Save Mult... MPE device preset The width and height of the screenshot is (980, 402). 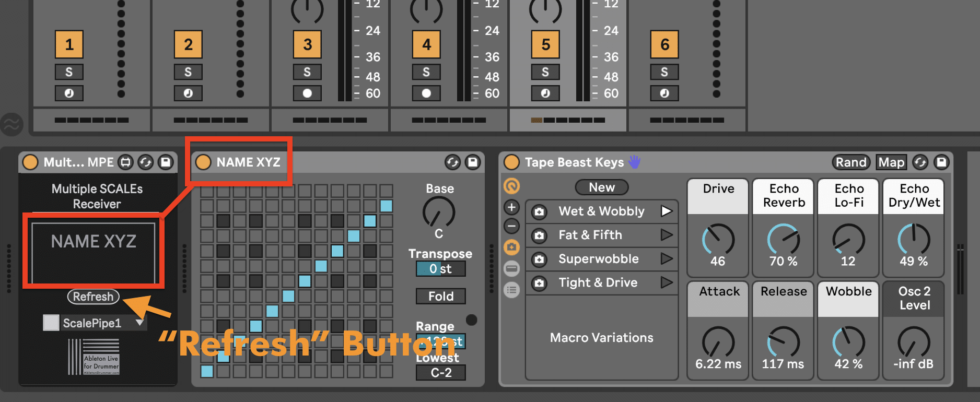(166, 162)
